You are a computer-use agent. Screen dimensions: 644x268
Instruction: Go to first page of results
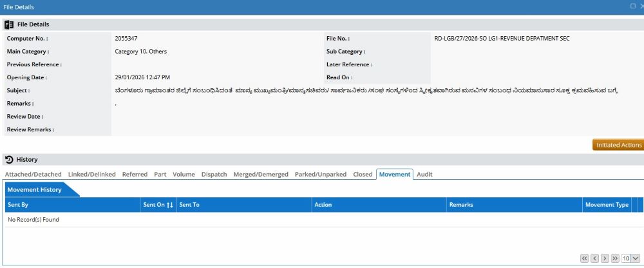(585, 258)
